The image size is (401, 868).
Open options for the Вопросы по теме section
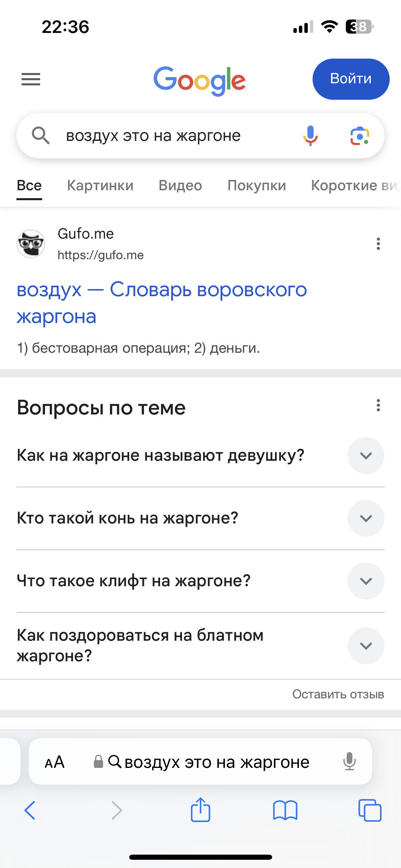[378, 405]
